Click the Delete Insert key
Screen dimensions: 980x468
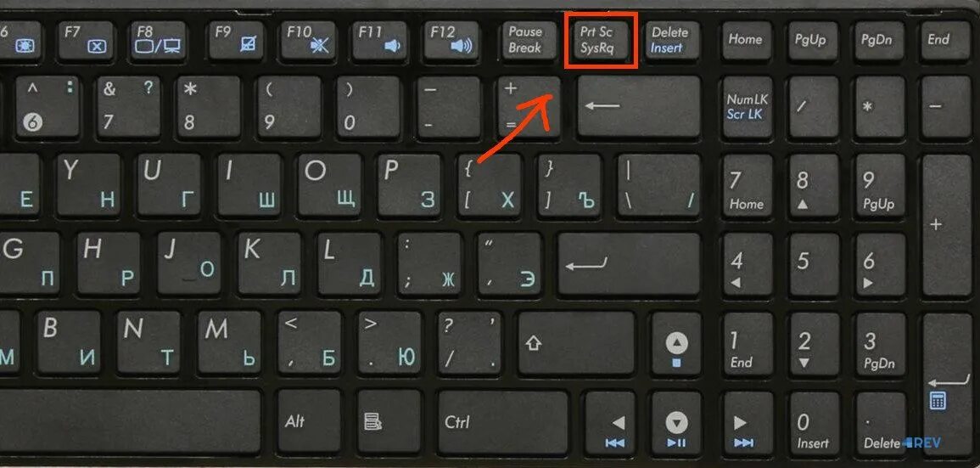[670, 40]
